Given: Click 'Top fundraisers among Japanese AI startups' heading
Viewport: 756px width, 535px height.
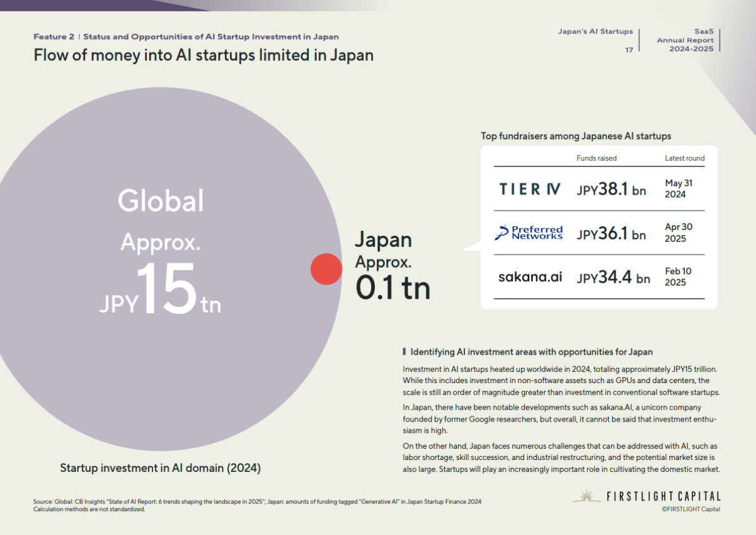Looking at the screenshot, I should point(576,135).
